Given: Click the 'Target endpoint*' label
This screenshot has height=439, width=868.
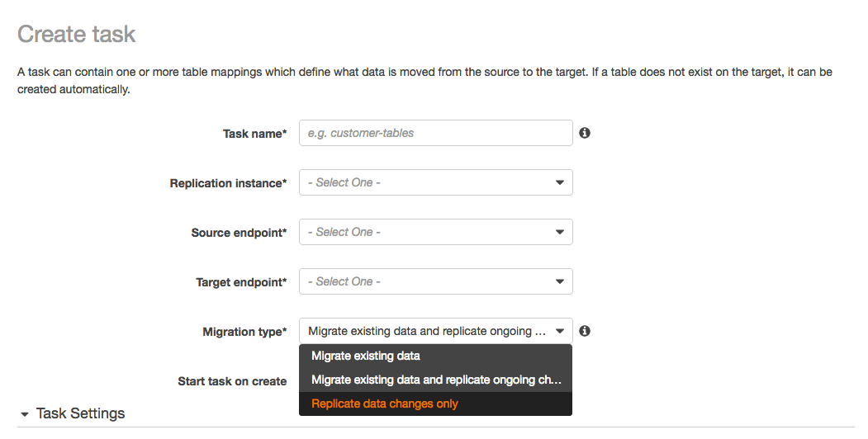Looking at the screenshot, I should tap(241, 282).
